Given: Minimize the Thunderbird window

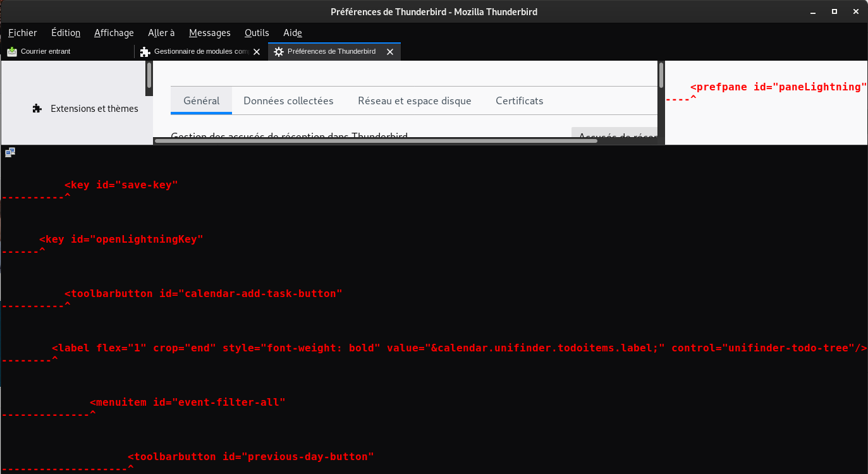Looking at the screenshot, I should click(x=814, y=11).
